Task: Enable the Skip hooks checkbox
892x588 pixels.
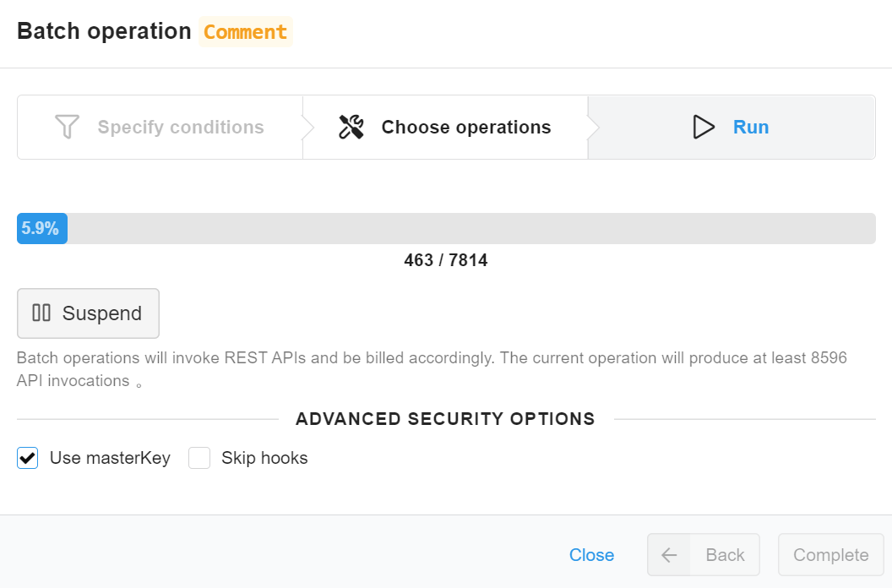Action: (199, 459)
